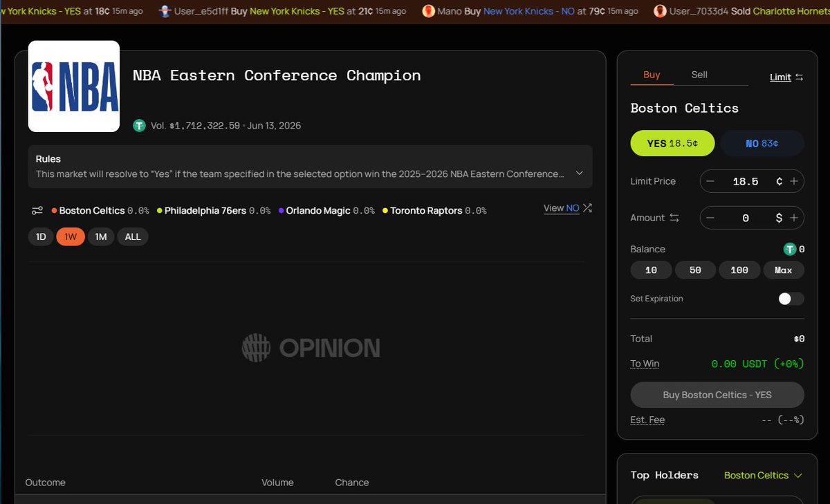
Task: Click New York Knicks - NO ticker link
Action: coord(529,12)
